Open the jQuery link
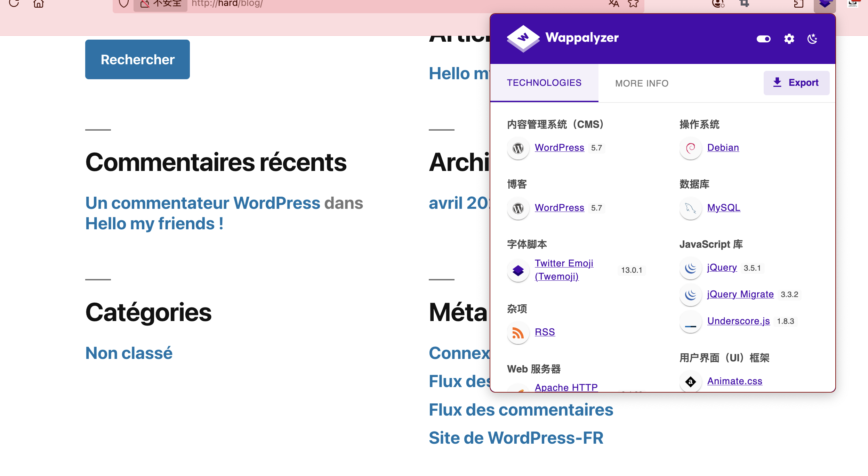868x476 pixels. [x=722, y=268]
